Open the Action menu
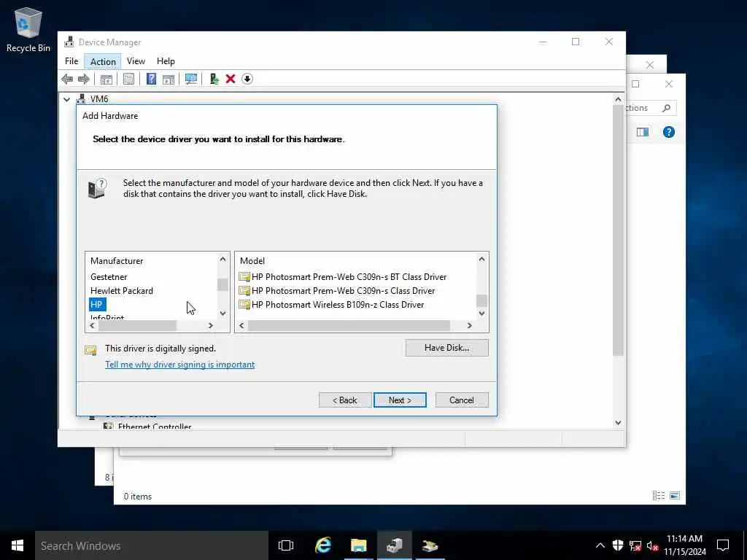This screenshot has height=560, width=747. (103, 61)
